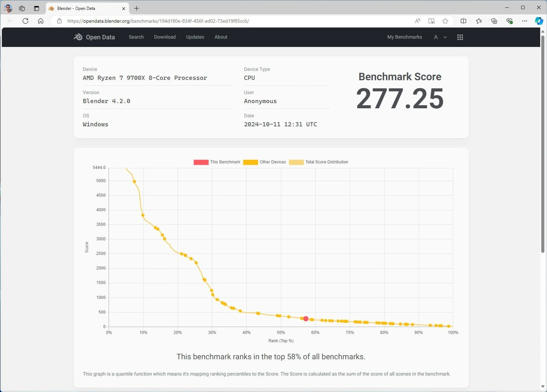Open the Updates page
This screenshot has width=547, height=392.
[195, 37]
